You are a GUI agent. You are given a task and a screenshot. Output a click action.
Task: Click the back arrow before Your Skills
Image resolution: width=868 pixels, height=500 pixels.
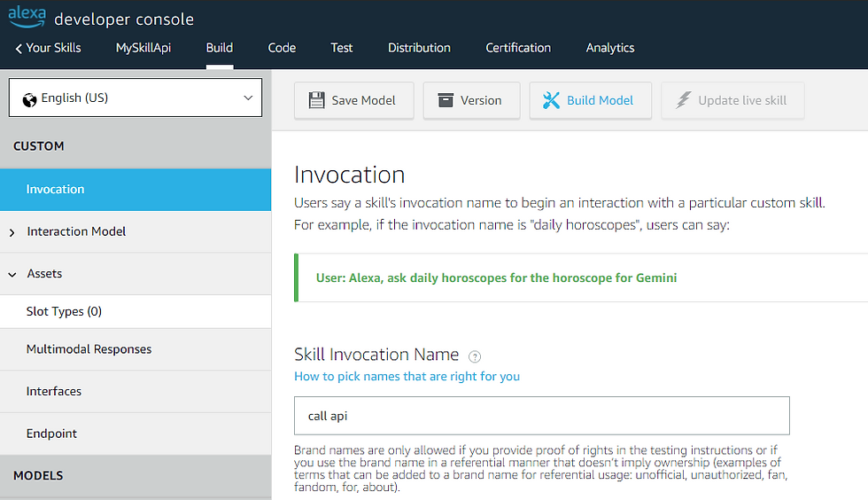[19, 49]
